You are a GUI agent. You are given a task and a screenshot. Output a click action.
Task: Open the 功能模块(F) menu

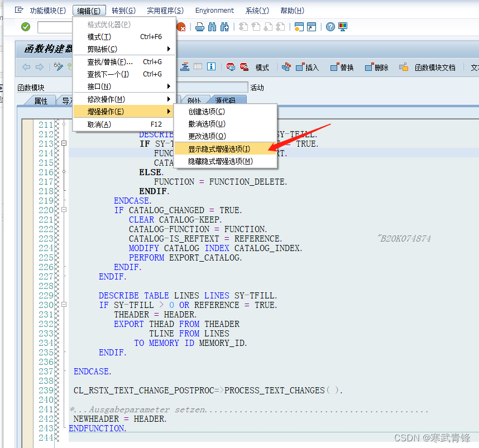47,11
